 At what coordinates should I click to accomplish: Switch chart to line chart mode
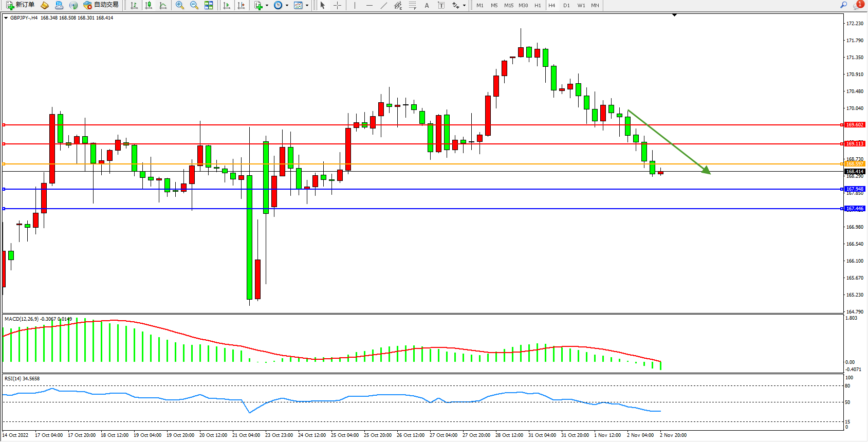tap(163, 5)
